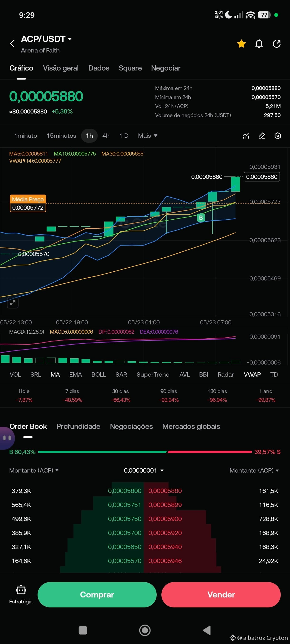This screenshot has height=644, width=290.
Task: Tap the share icon in header
Action: 276,44
